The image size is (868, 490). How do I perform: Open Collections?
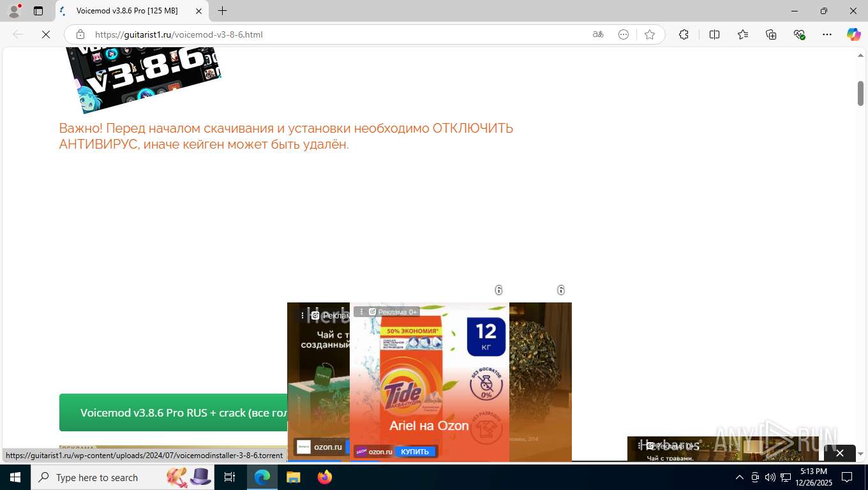(771, 34)
